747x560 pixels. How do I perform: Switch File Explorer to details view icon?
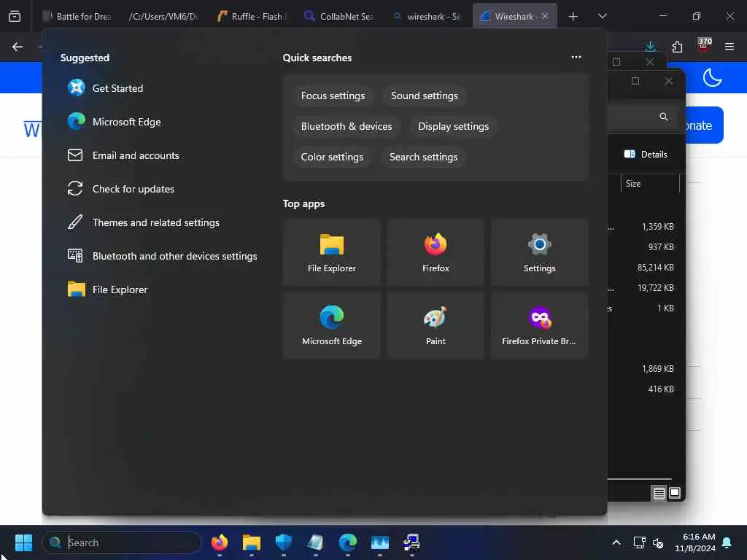(x=659, y=494)
